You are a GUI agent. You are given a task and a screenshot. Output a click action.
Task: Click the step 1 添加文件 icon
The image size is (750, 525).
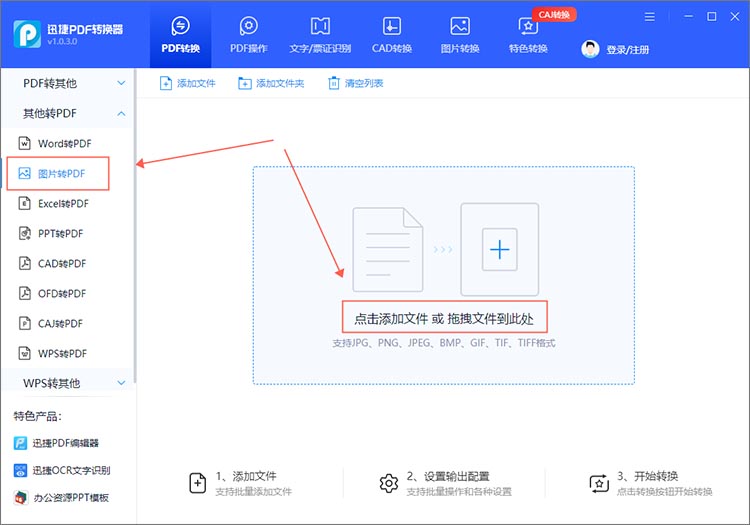click(198, 483)
